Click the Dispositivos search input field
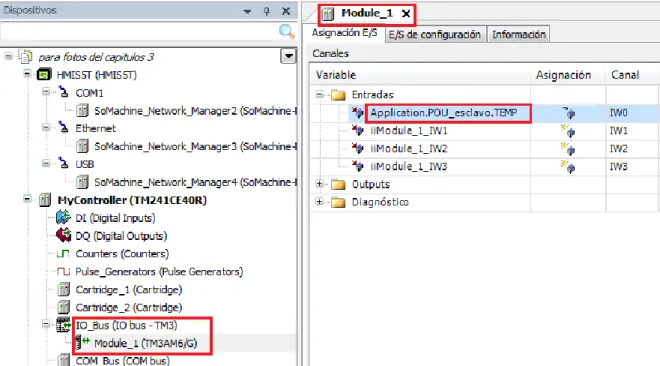The height and width of the screenshot is (366, 660). click(x=139, y=32)
